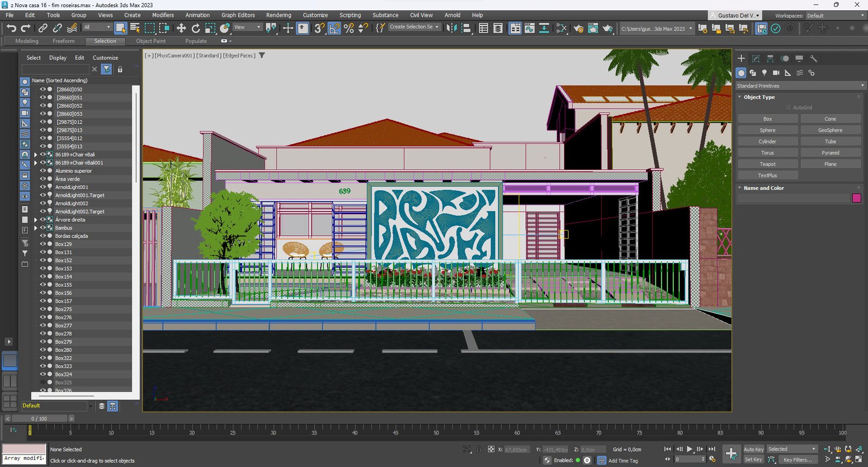The height and width of the screenshot is (467, 868).
Task: Open the Create panel plus icon
Action: 741,58
